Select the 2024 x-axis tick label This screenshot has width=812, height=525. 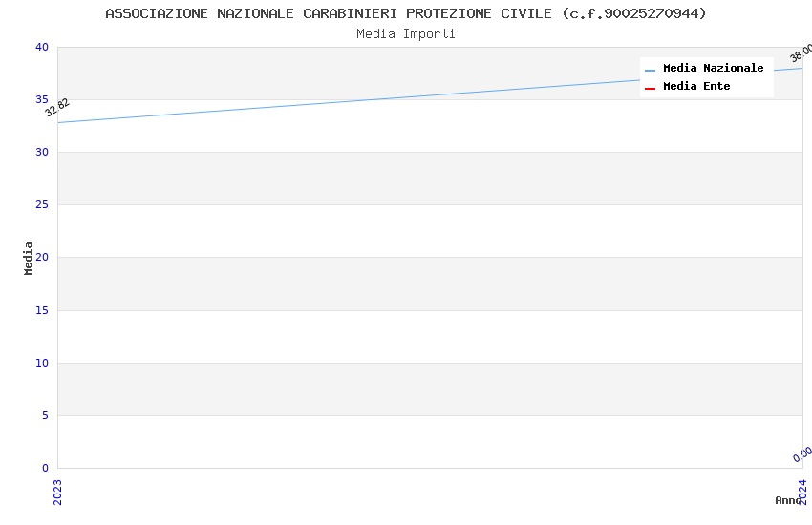point(802,492)
